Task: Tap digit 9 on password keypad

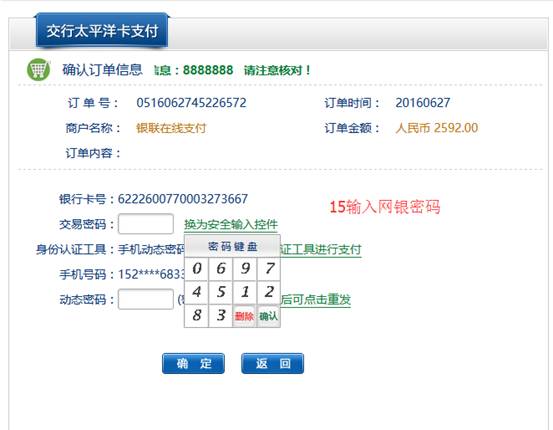Action: (245, 268)
